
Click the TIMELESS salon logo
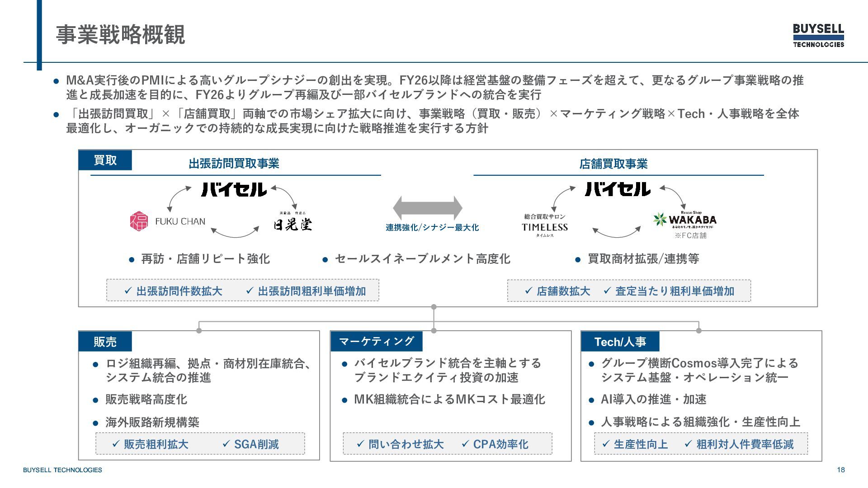click(x=545, y=225)
